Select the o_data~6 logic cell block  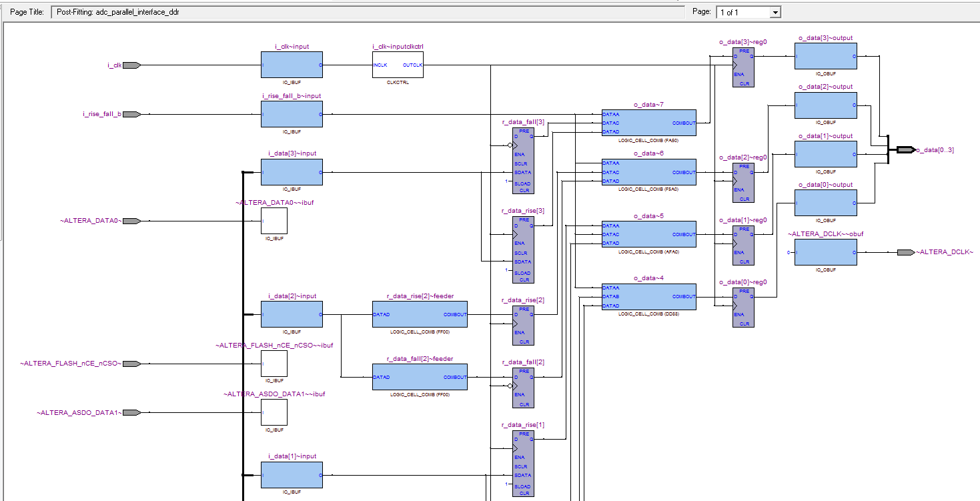coord(648,172)
